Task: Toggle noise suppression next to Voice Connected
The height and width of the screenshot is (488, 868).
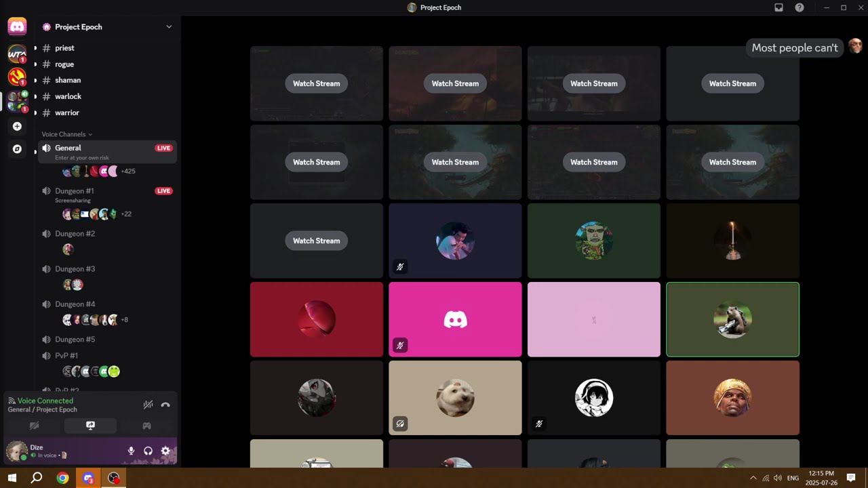Action: click(x=148, y=405)
